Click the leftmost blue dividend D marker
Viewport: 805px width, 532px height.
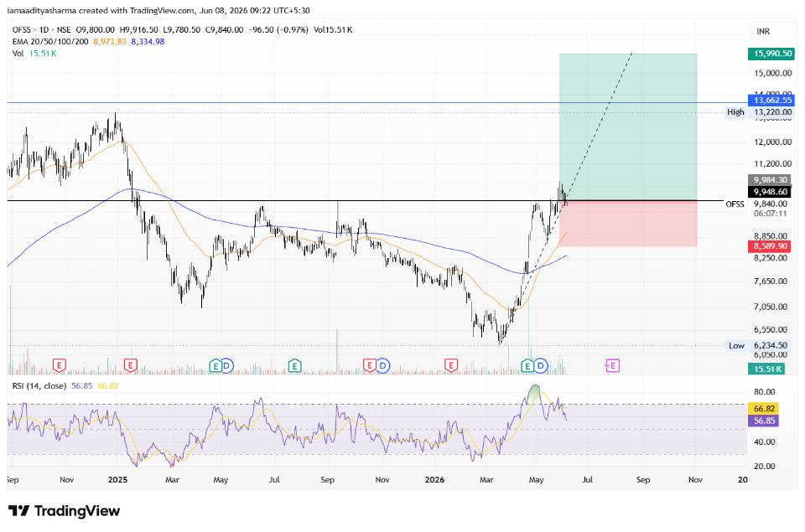click(227, 366)
